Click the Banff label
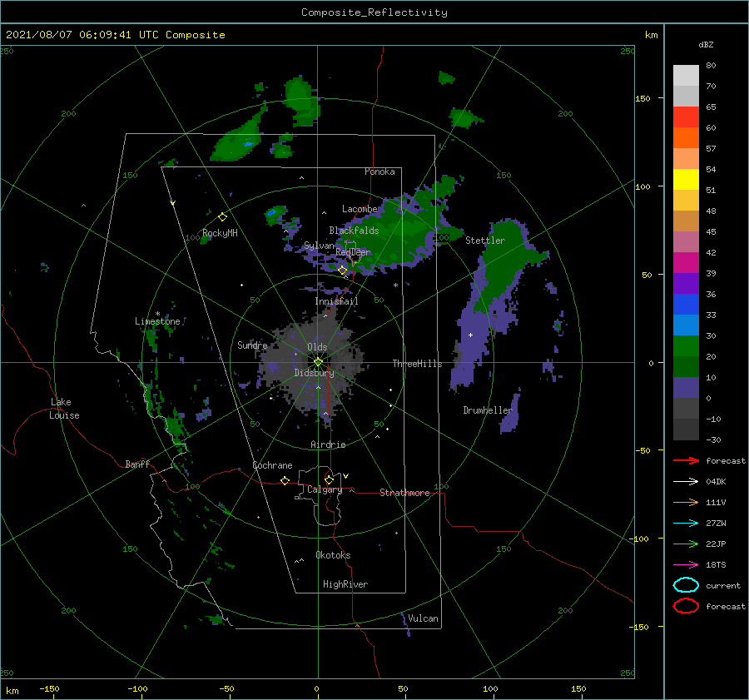This screenshot has width=749, height=700. click(x=137, y=464)
